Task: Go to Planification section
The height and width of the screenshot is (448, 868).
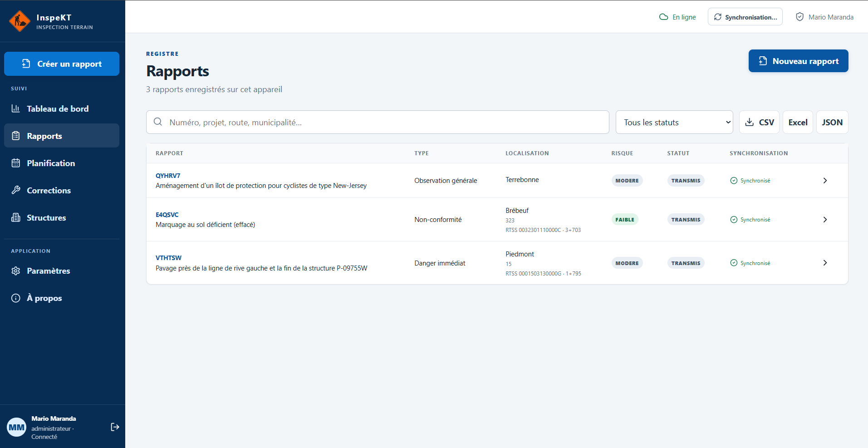Action: (62, 163)
